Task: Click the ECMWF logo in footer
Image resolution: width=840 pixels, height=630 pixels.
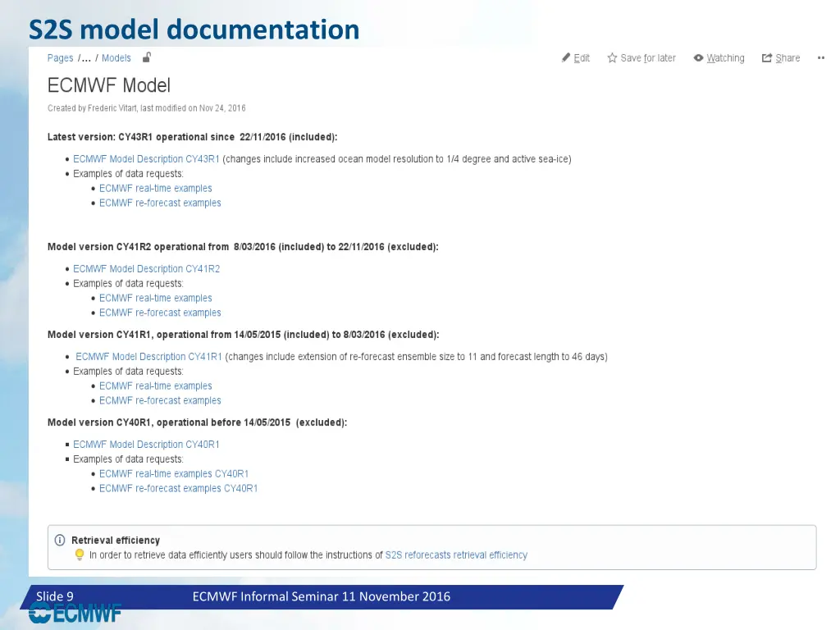Action: pos(75,614)
